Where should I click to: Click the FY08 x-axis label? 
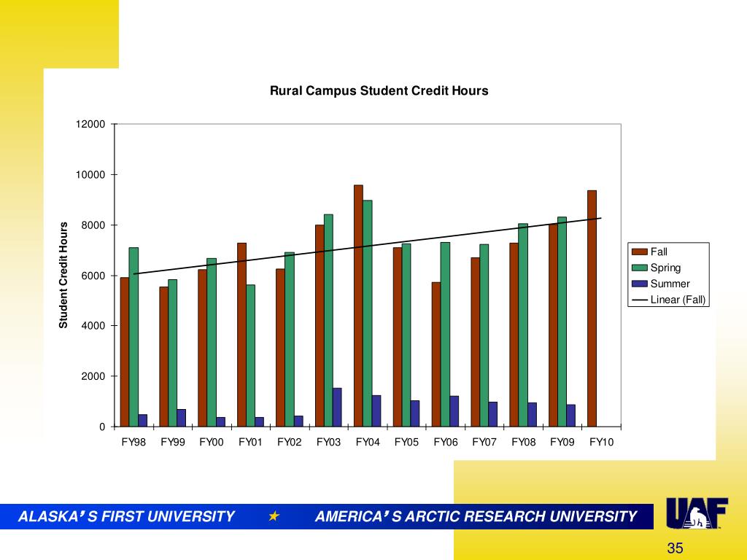click(x=523, y=443)
